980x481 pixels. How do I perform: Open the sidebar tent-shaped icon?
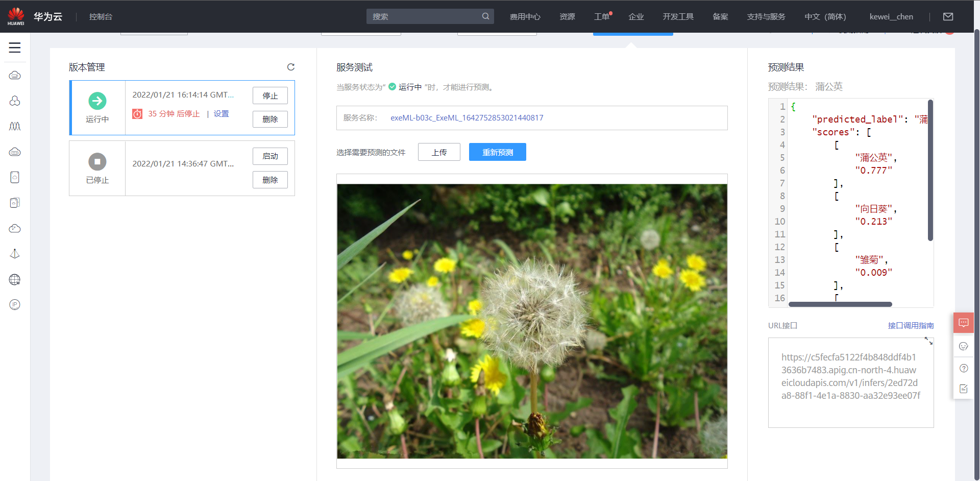pyautogui.click(x=15, y=254)
